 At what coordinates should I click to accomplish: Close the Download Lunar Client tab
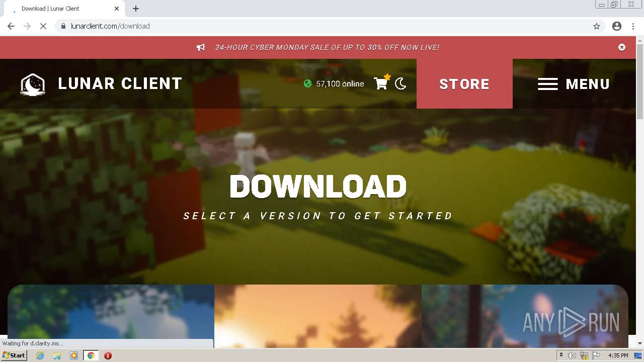click(x=117, y=9)
